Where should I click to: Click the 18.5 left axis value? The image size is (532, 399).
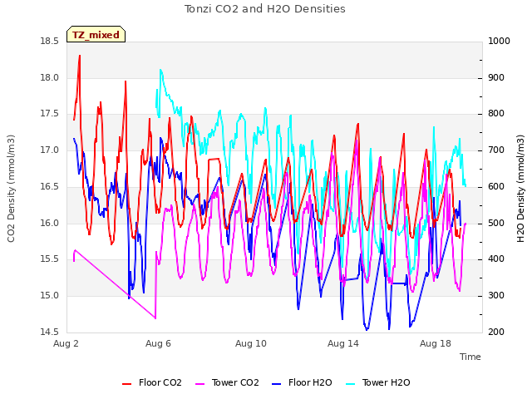(x=50, y=41)
